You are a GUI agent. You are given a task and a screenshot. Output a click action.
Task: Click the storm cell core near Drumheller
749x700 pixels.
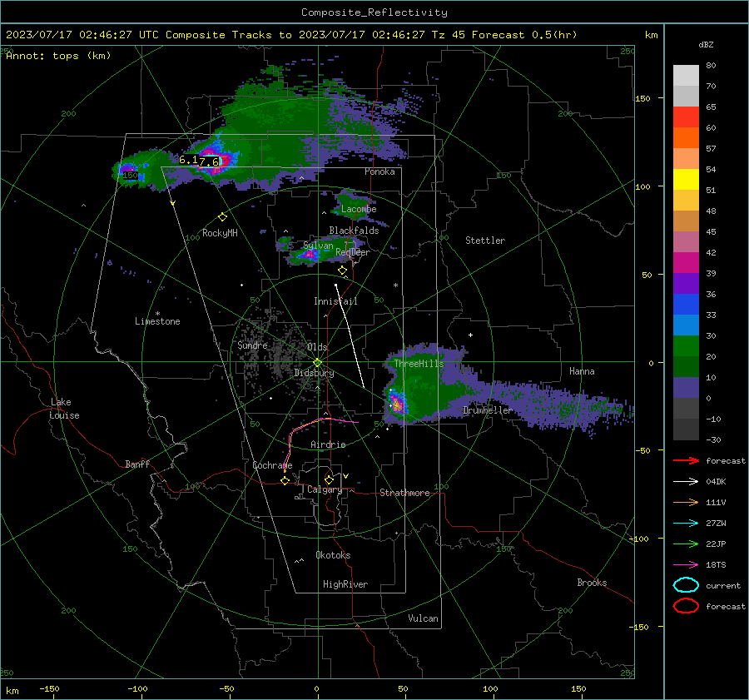[398, 404]
